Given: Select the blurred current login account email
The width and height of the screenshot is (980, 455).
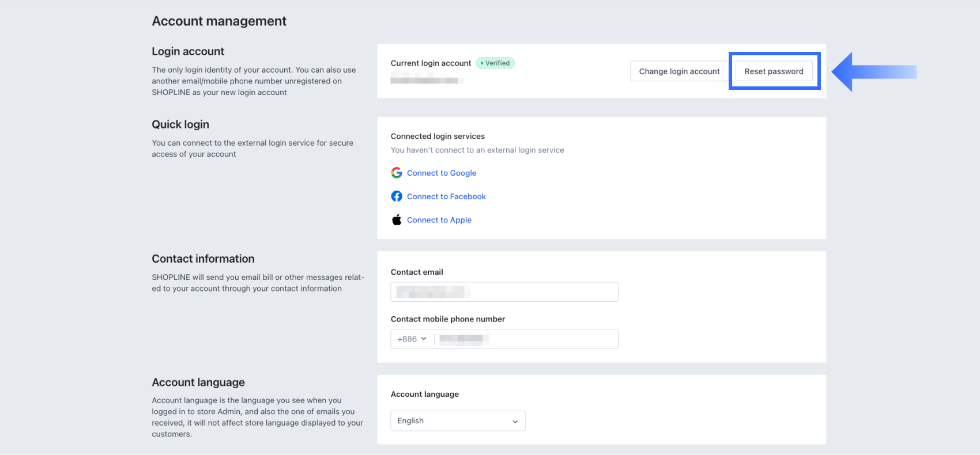Looking at the screenshot, I should click(x=427, y=81).
